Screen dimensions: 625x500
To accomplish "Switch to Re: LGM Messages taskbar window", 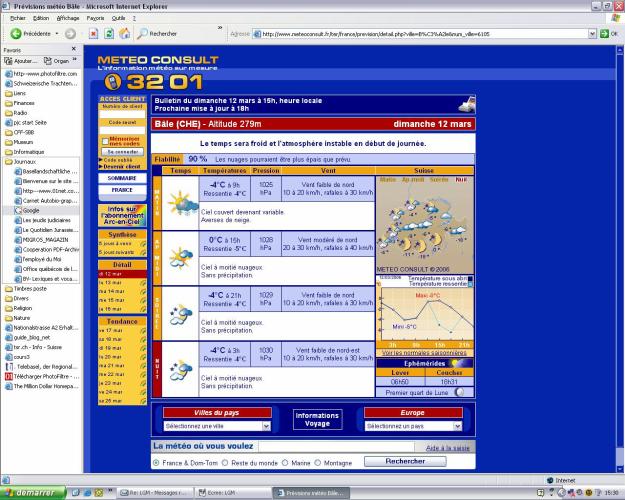I will (155, 493).
